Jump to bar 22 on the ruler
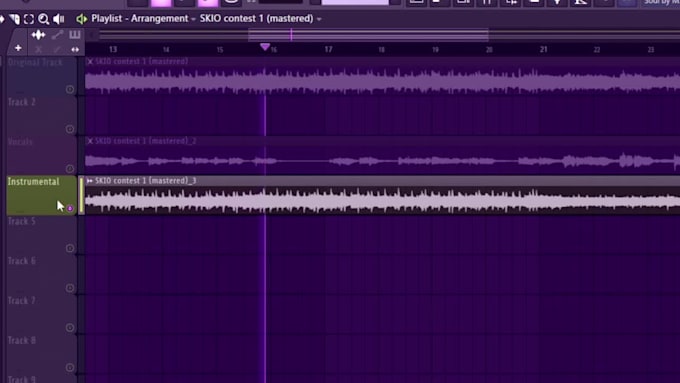The image size is (680, 383). tap(597, 50)
